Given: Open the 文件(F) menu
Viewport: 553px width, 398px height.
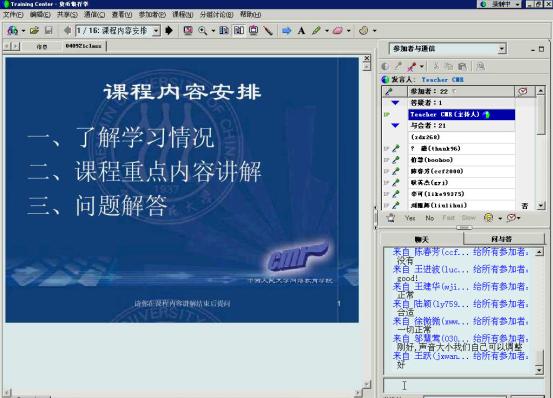Looking at the screenshot, I should pyautogui.click(x=13, y=14).
